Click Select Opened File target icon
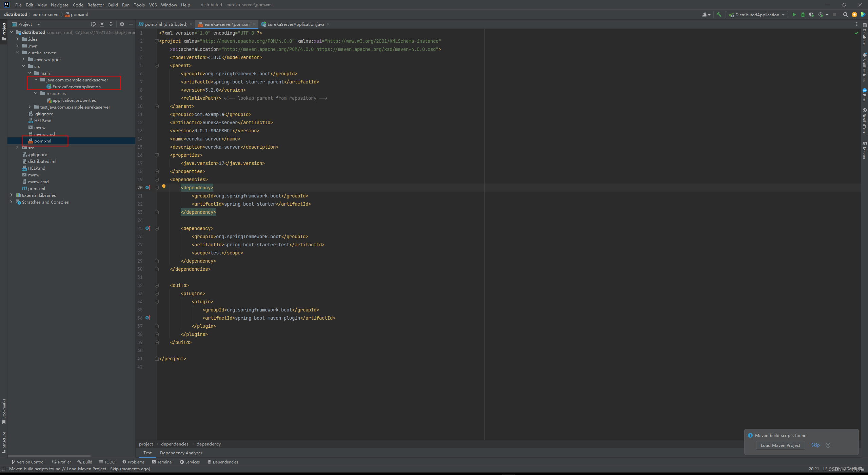Screen dimensions: 868x475 (x=93, y=24)
